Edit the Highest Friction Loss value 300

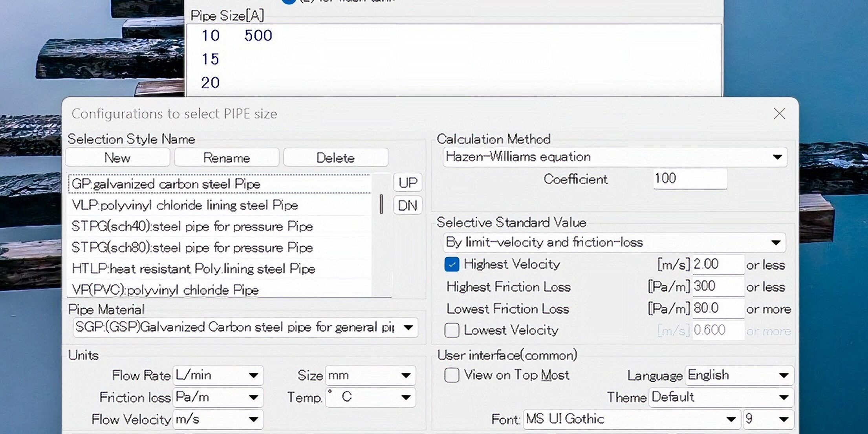[718, 286]
